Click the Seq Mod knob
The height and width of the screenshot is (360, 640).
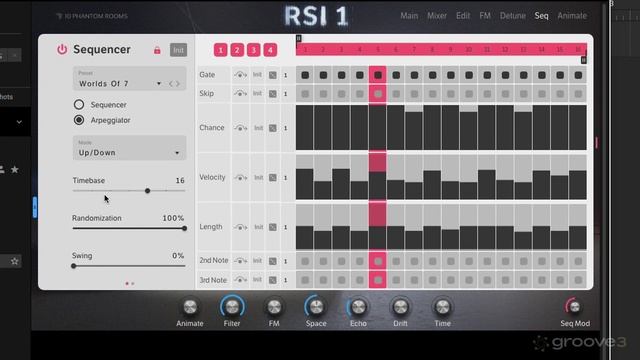[x=574, y=307]
